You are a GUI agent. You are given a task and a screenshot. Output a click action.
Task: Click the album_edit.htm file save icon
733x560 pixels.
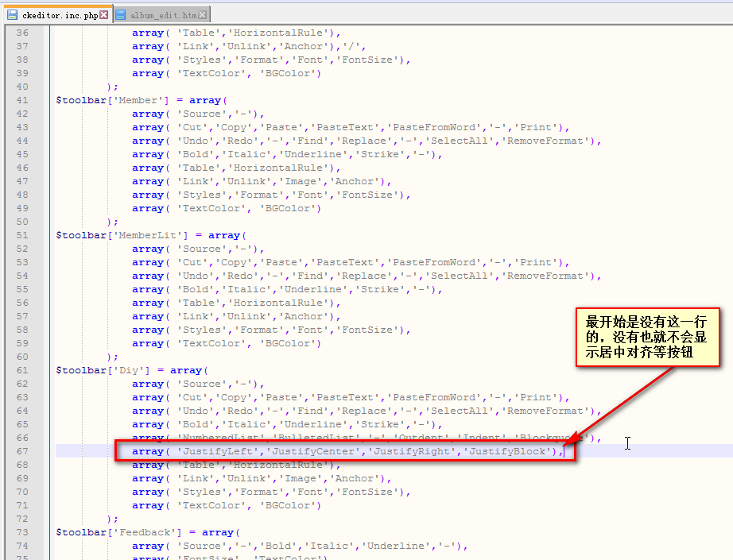point(121,15)
